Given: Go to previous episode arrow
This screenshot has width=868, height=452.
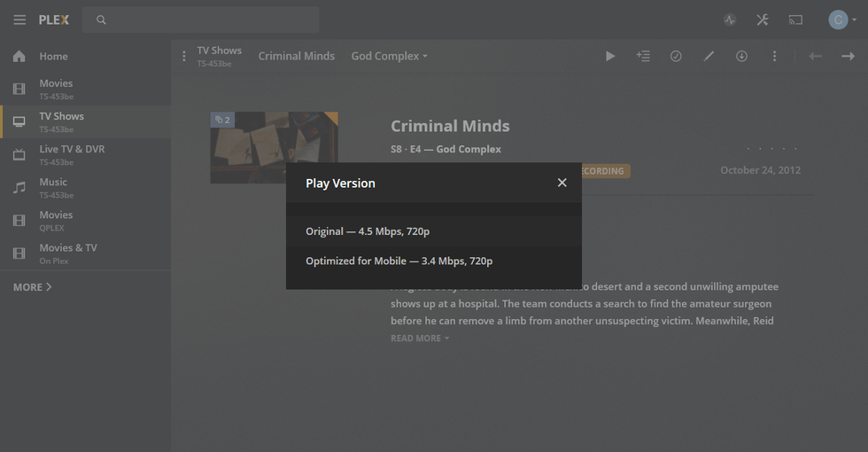Looking at the screenshot, I should click(x=816, y=56).
